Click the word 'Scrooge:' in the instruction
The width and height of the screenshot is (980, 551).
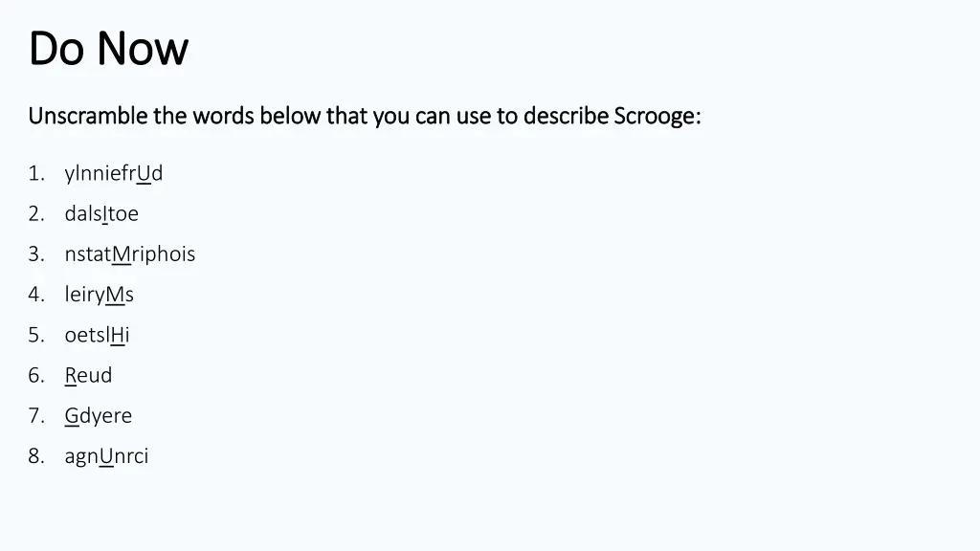point(657,117)
